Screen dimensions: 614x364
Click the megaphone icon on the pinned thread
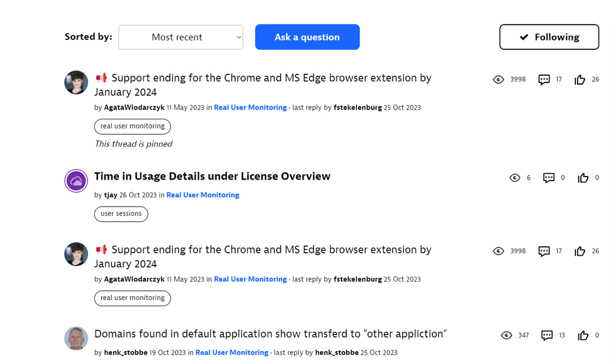click(x=102, y=78)
